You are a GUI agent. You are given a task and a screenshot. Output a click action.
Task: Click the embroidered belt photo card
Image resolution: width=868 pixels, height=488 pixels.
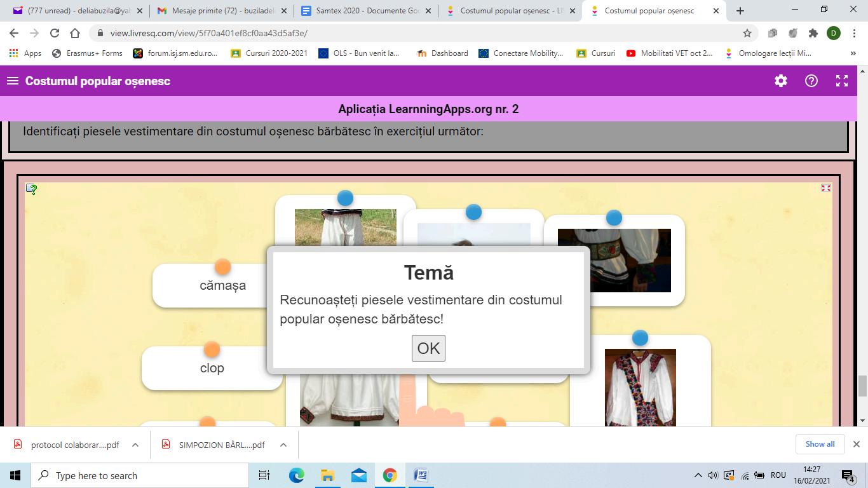[x=614, y=261]
